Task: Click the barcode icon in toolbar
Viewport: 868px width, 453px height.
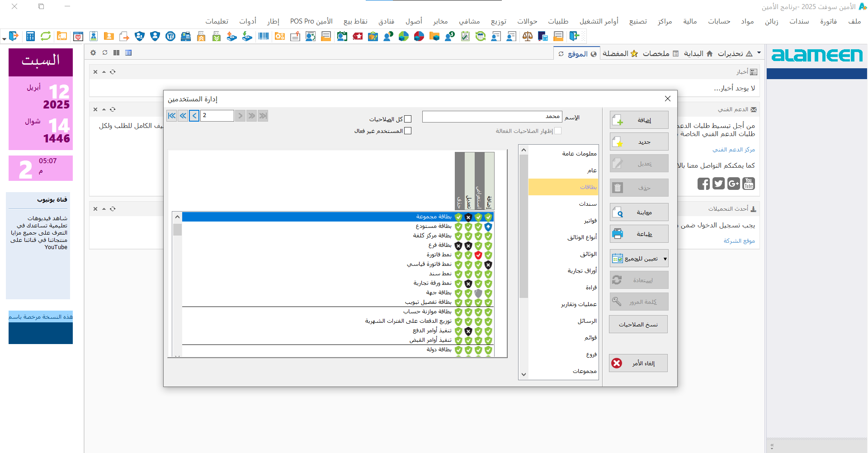Action: 264,37
